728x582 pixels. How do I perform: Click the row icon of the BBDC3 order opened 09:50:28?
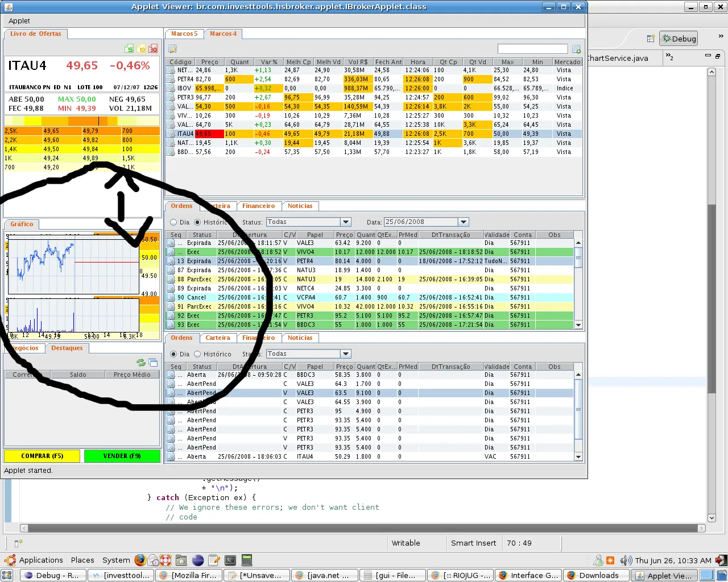pos(171,375)
